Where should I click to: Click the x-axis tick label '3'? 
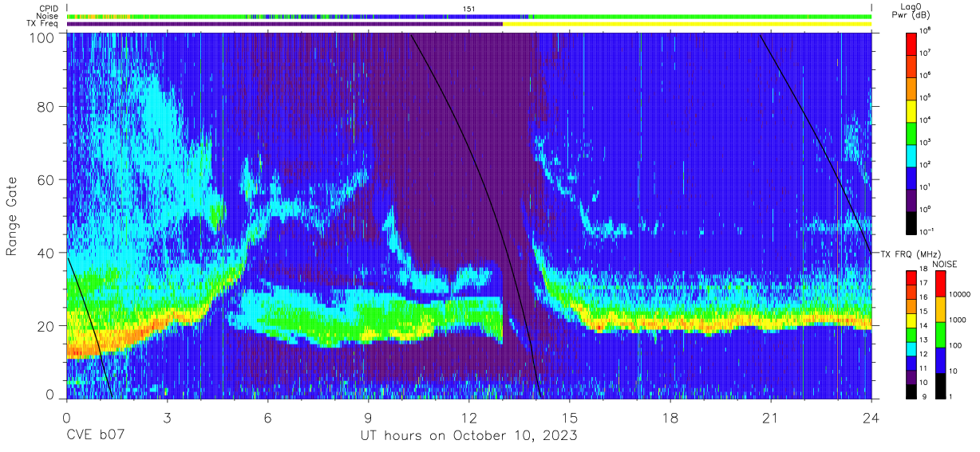[168, 418]
